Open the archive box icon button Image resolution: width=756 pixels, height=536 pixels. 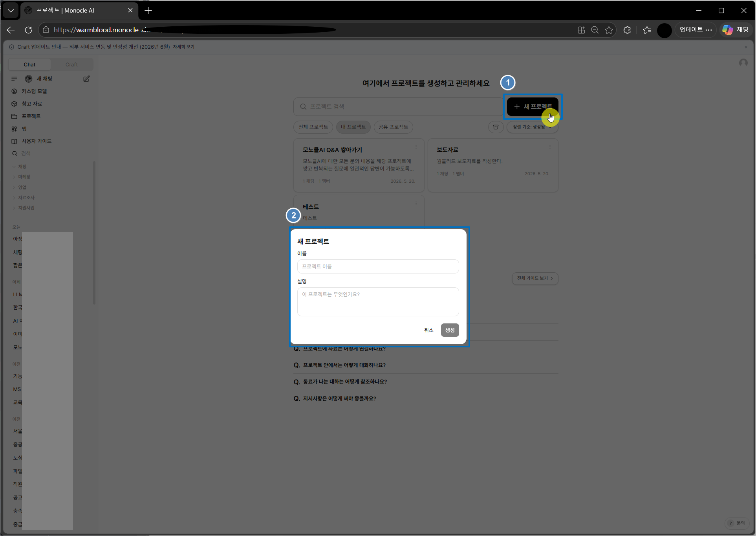[496, 127]
